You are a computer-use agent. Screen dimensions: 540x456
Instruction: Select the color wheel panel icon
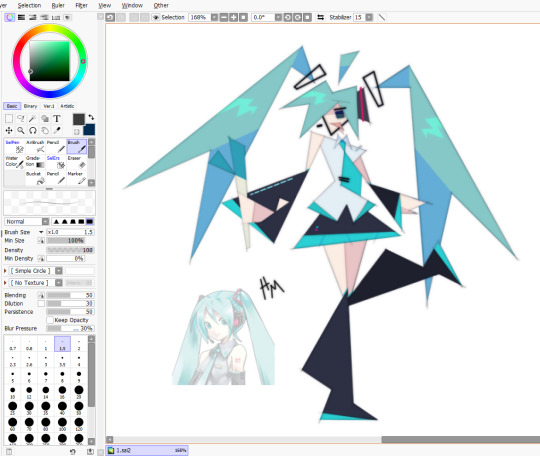tap(10, 17)
